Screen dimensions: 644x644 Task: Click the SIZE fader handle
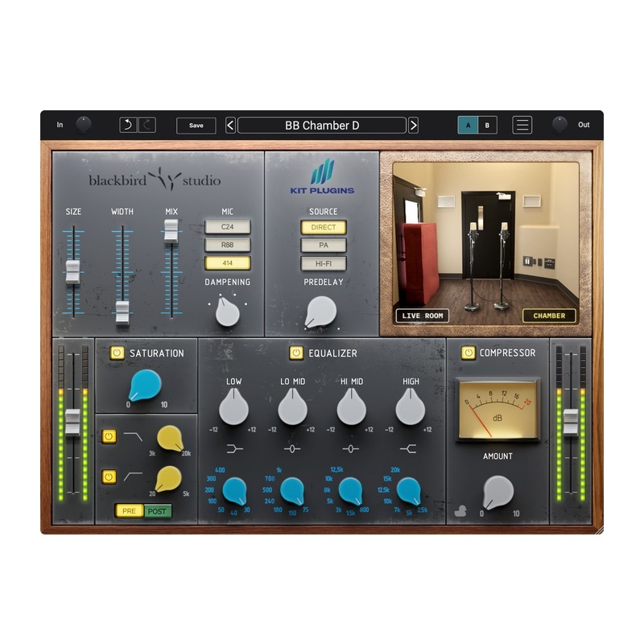73,271
